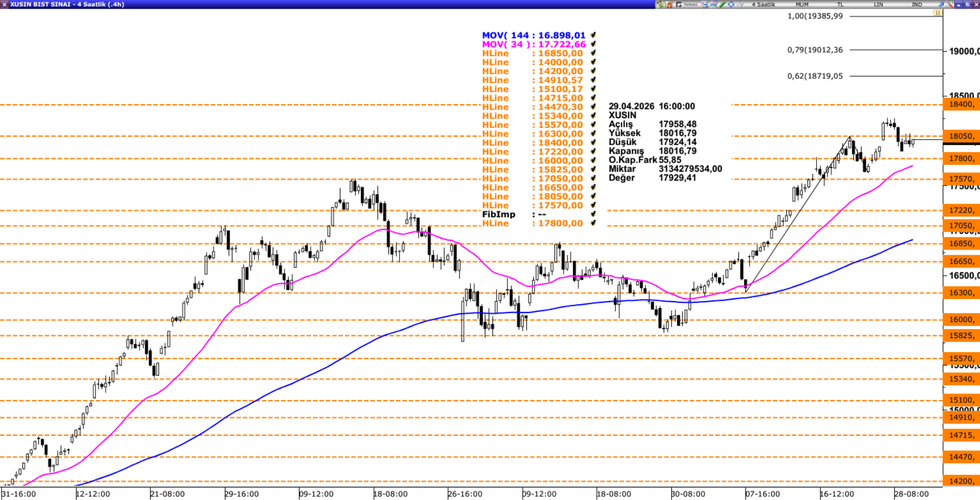Open the MUM chart type selector

[802, 5]
